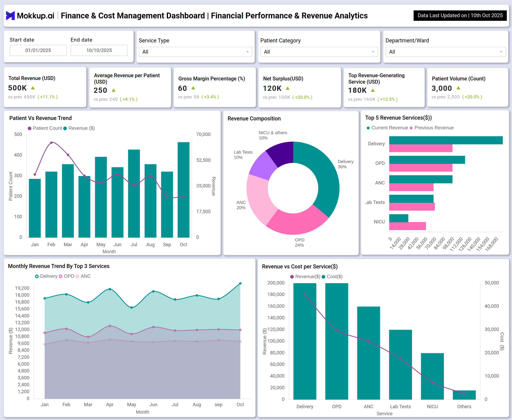Toggle Revenue($) legend in Revenue vs Cost
Image resolution: width=512 pixels, height=420 pixels.
pyautogui.click(x=305, y=277)
